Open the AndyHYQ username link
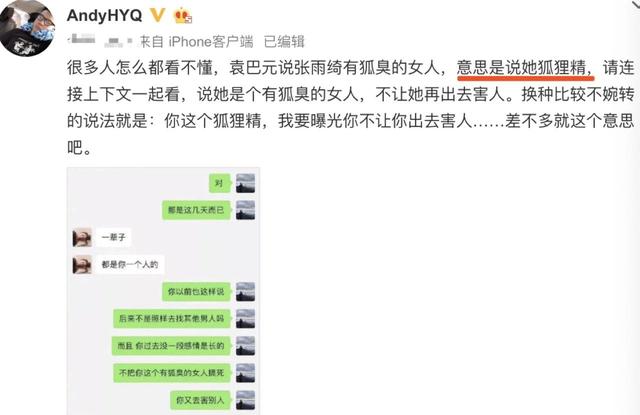The image size is (640, 415). [x=104, y=16]
